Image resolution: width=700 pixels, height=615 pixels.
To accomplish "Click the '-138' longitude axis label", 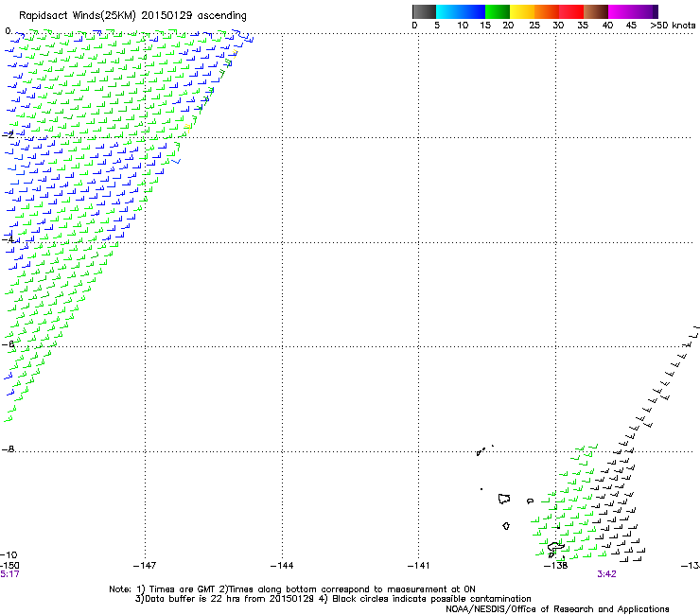I will (x=556, y=566).
